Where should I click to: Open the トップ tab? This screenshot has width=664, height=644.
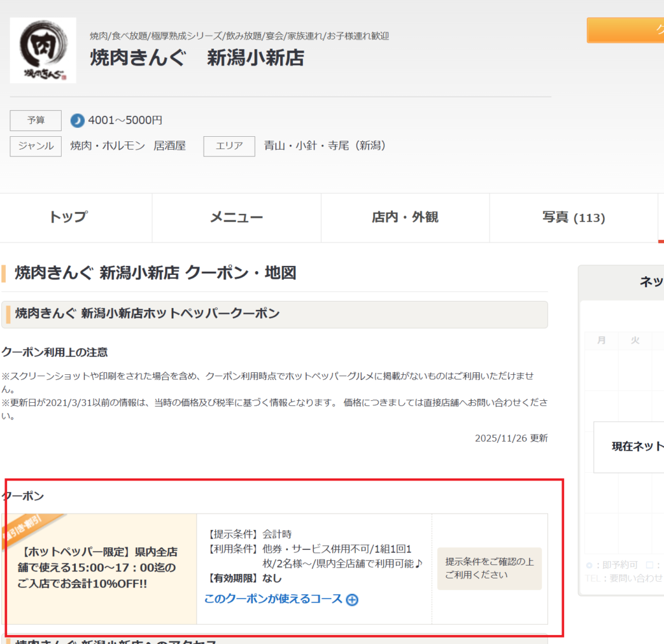tap(68, 218)
